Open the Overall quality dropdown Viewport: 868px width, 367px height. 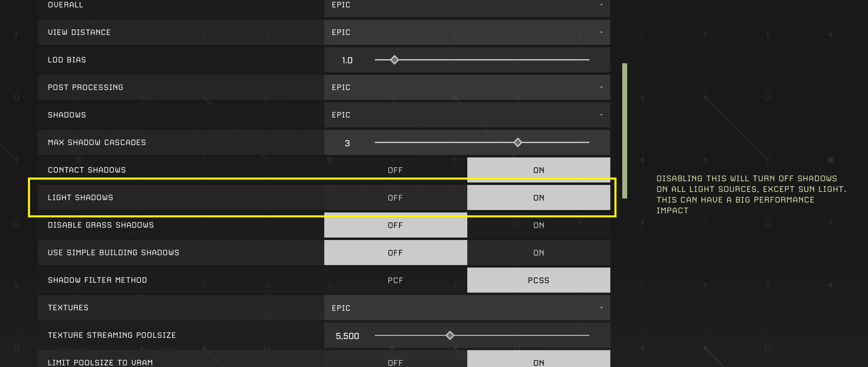tap(467, 6)
